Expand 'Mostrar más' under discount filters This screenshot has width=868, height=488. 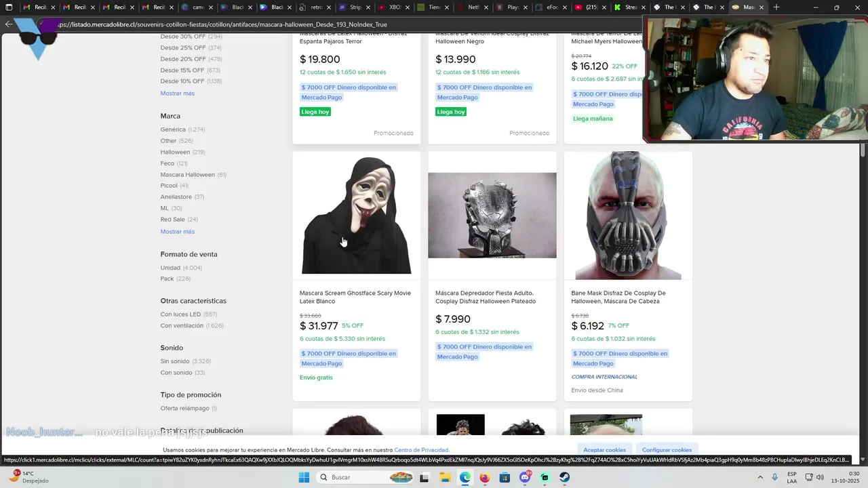pyautogui.click(x=178, y=94)
